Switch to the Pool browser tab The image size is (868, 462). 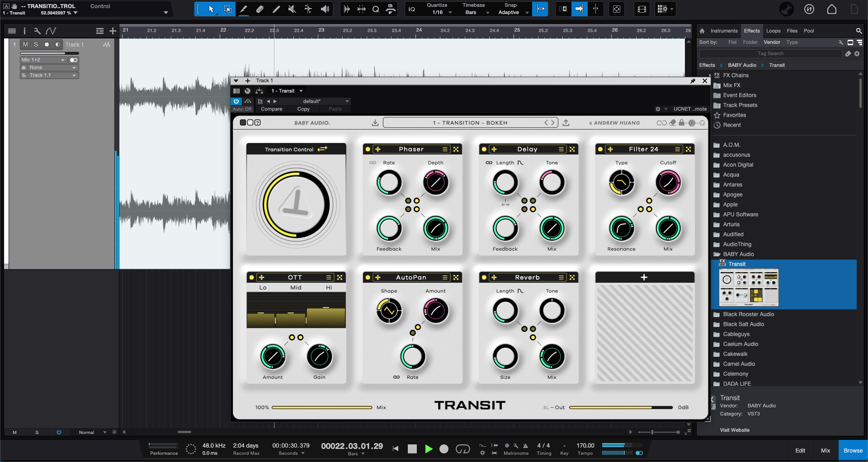pyautogui.click(x=809, y=31)
